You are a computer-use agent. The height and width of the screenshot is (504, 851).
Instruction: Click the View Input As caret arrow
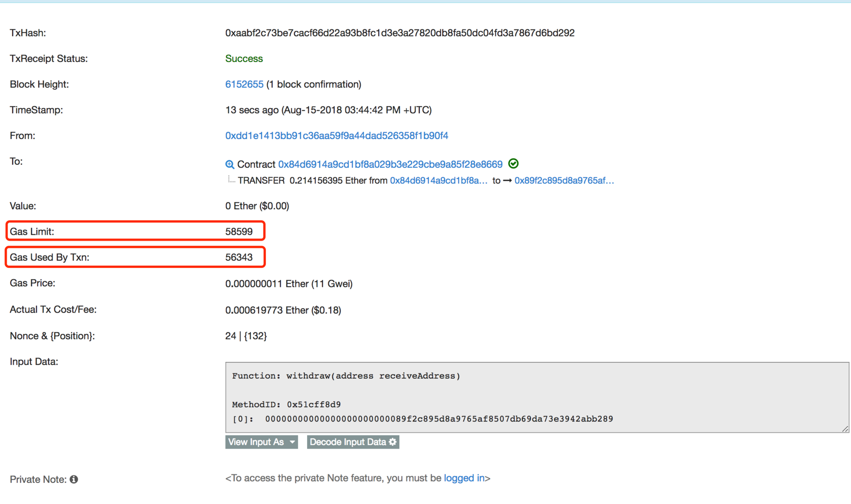(x=292, y=442)
